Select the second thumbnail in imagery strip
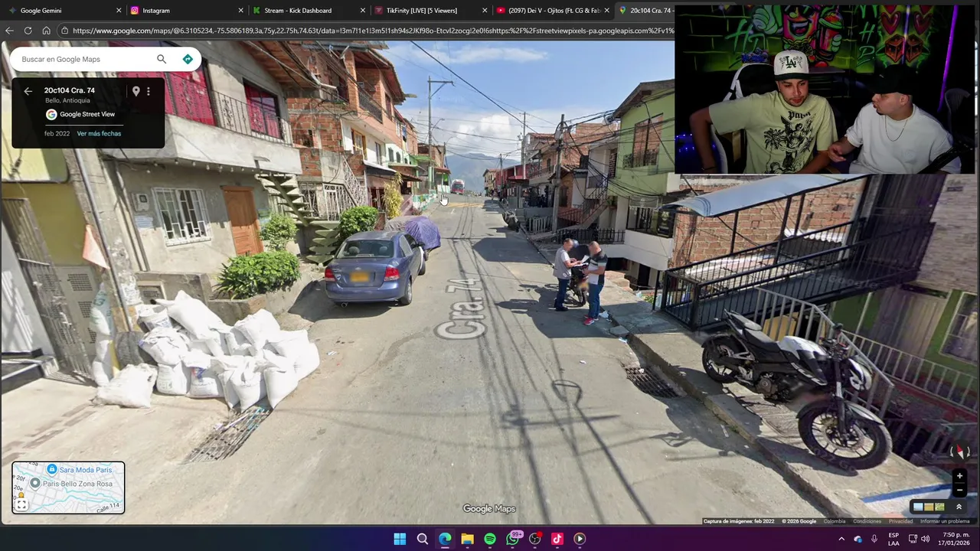Viewport: 980px width, 551px height. [x=929, y=507]
